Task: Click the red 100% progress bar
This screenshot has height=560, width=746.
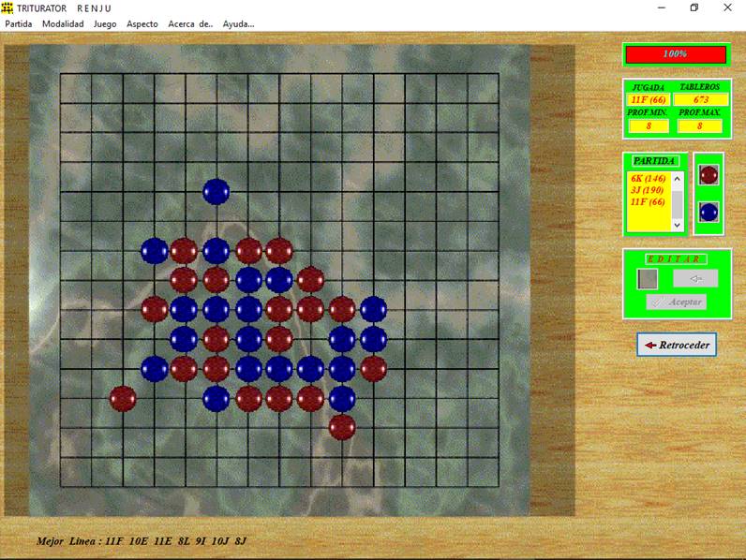Action: click(x=675, y=54)
